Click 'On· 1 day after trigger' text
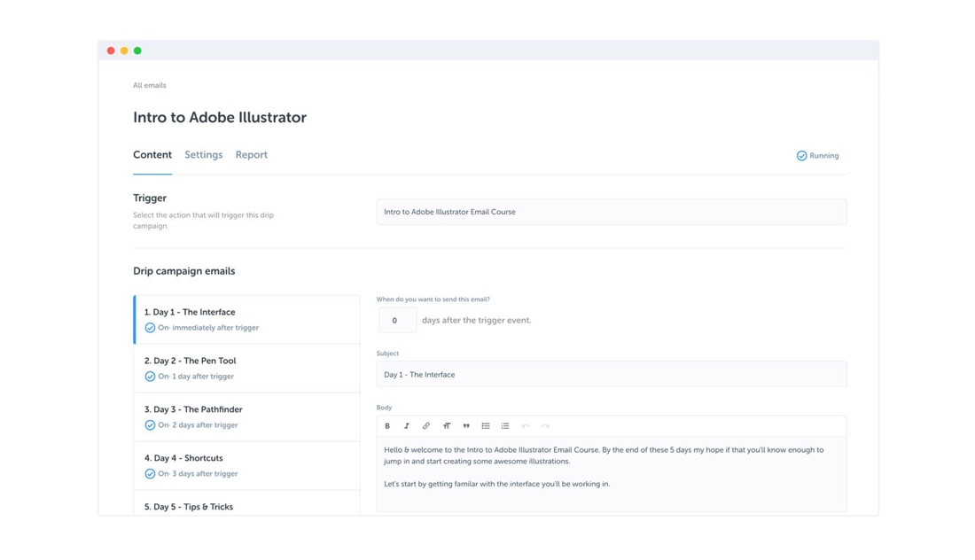This screenshot has height=560, width=975. tap(196, 376)
